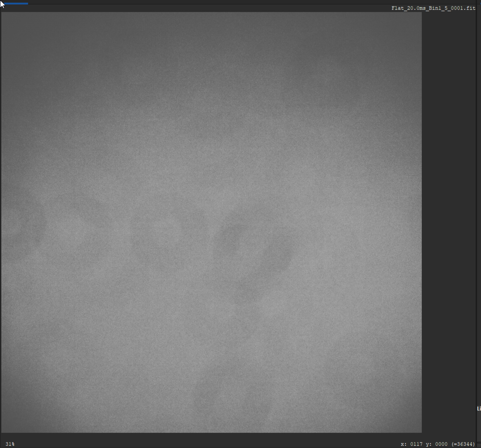Click the darker band along the top edge of the image
This screenshot has height=448, width=481.
click(x=212, y=28)
